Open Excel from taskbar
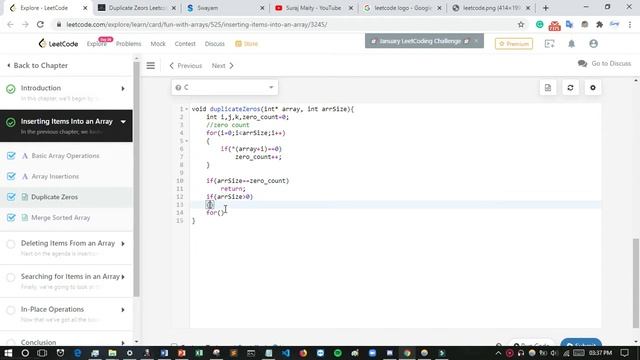 [199, 353]
